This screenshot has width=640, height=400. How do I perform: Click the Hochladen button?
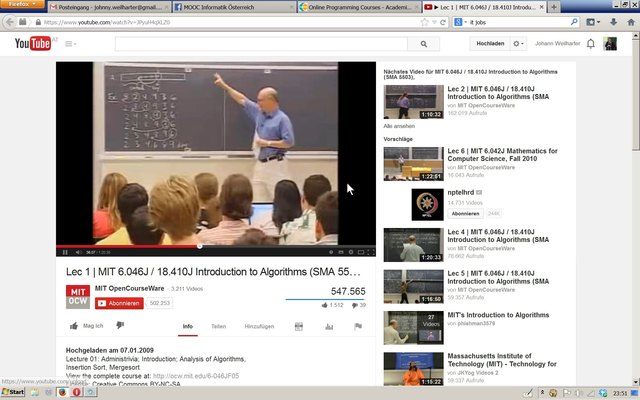tap(490, 43)
